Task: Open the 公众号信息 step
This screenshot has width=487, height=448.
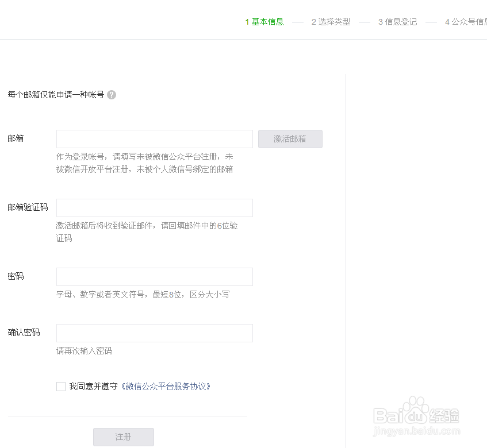Action: coord(469,21)
